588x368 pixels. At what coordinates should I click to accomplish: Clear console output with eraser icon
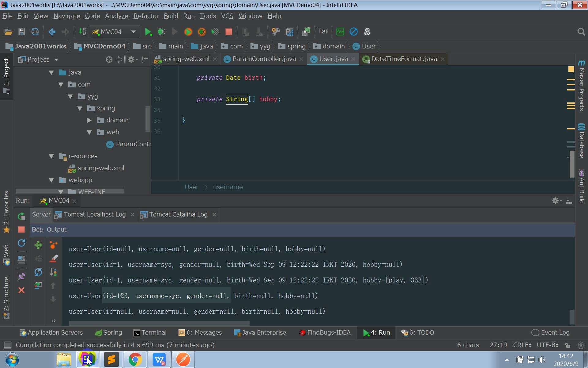click(x=53, y=259)
